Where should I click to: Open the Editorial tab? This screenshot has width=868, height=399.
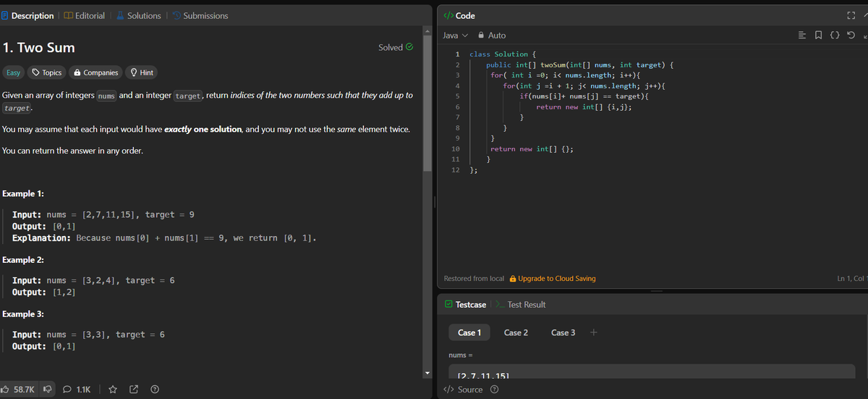pos(85,15)
